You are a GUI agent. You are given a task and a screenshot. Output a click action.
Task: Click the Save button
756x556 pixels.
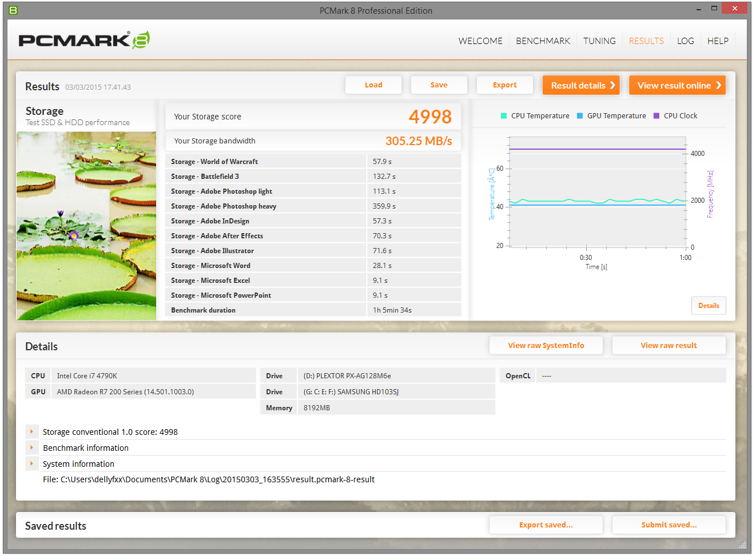439,85
